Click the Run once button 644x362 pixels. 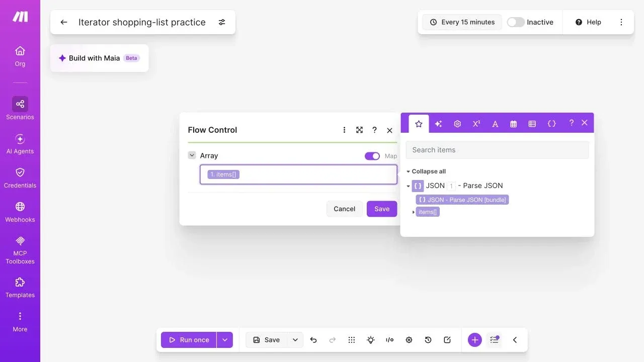[x=189, y=340]
